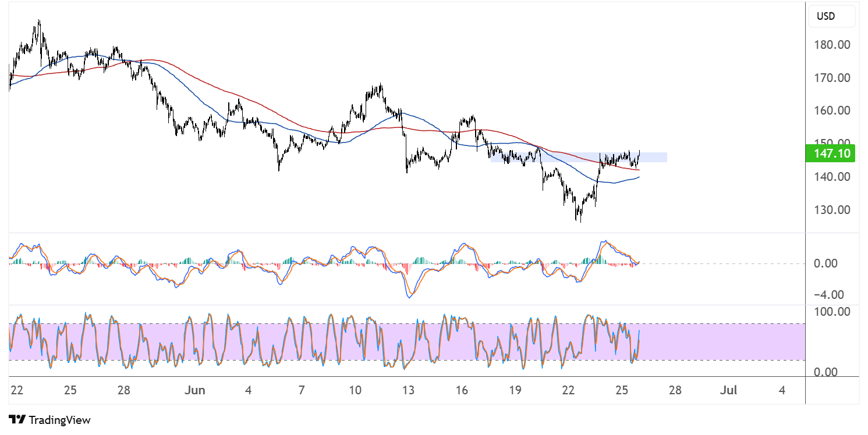Click the light blue resistance zone rectangle

point(578,157)
